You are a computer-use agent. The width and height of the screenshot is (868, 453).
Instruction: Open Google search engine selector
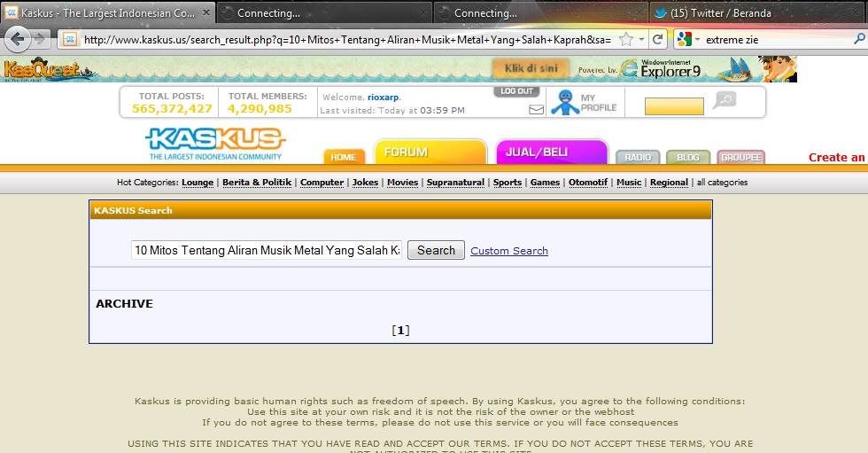688,39
